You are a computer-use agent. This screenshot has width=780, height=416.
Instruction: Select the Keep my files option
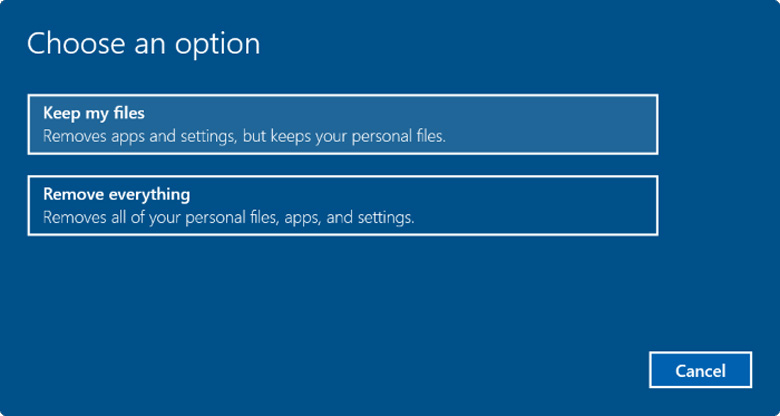click(x=342, y=124)
